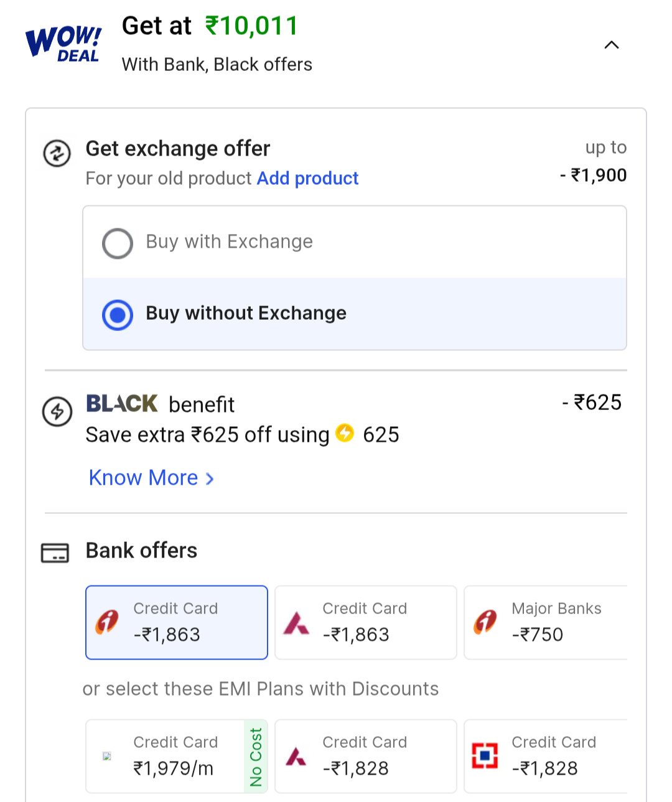
Task: Choose HDFC Credit Card EMI -₹1,828
Action: 546,756
